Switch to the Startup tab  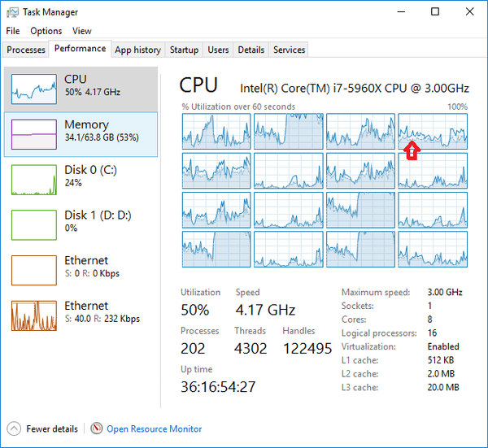tap(184, 50)
